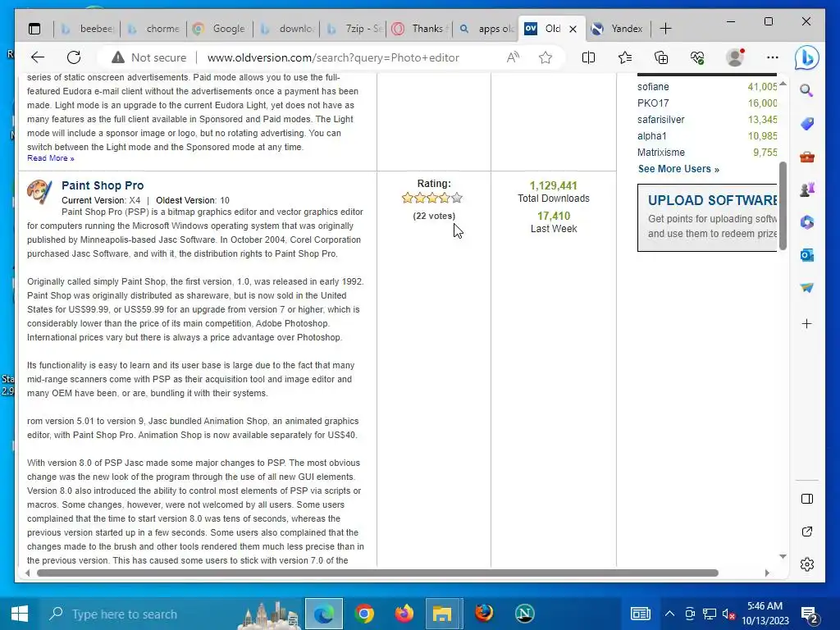
Task: Close the Old Version tab
Action: click(x=573, y=29)
